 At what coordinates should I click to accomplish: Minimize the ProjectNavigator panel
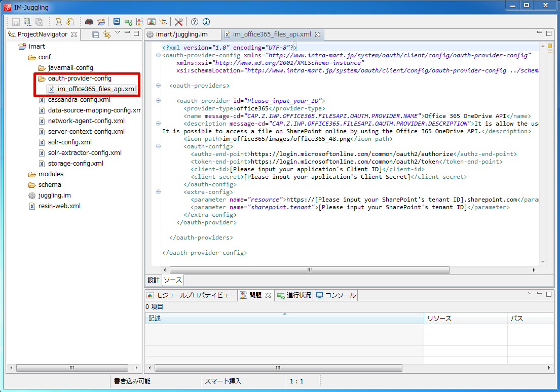pyautogui.click(x=127, y=32)
